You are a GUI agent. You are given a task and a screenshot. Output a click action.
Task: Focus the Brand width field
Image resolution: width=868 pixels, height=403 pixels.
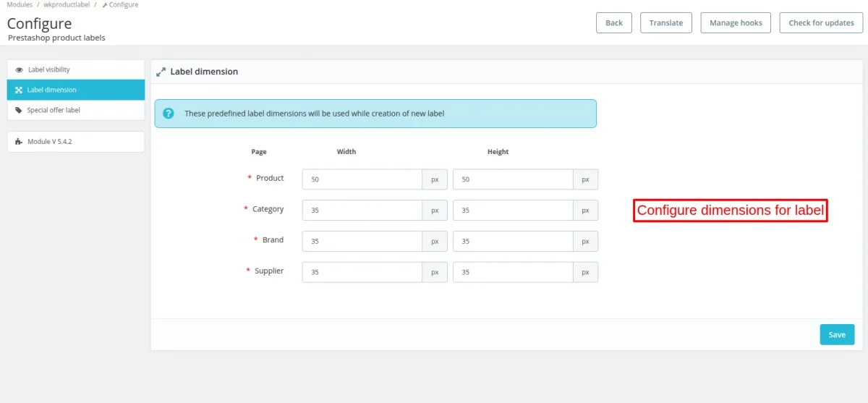(x=362, y=241)
